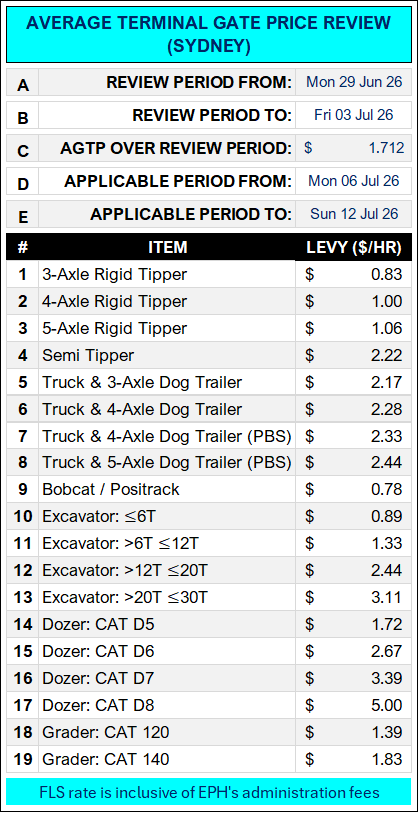Click the LEVY ($/HR) column header
Viewport: 419px width, 813px height.
(x=354, y=247)
